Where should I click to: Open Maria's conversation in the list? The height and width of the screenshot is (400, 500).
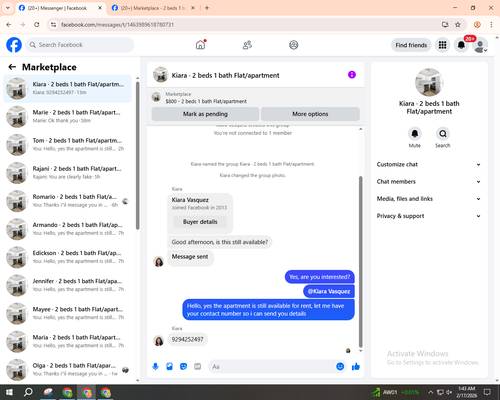(67, 341)
